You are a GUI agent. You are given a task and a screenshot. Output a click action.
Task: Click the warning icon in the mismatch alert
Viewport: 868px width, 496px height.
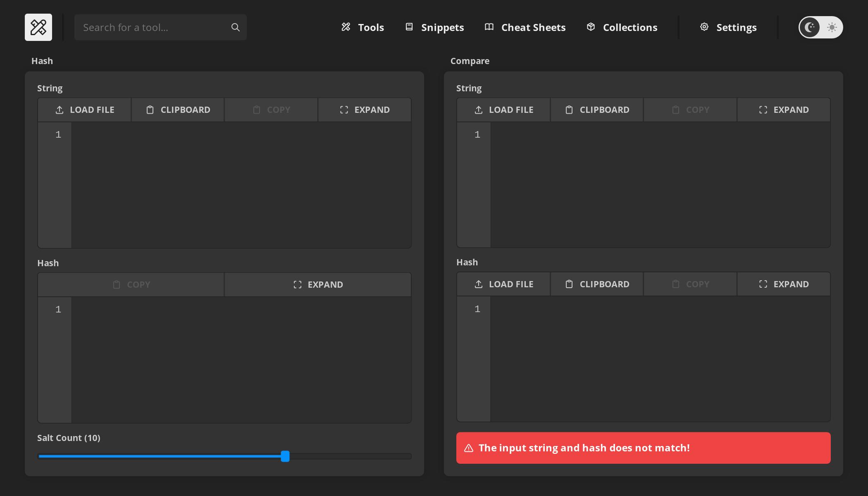pyautogui.click(x=469, y=448)
